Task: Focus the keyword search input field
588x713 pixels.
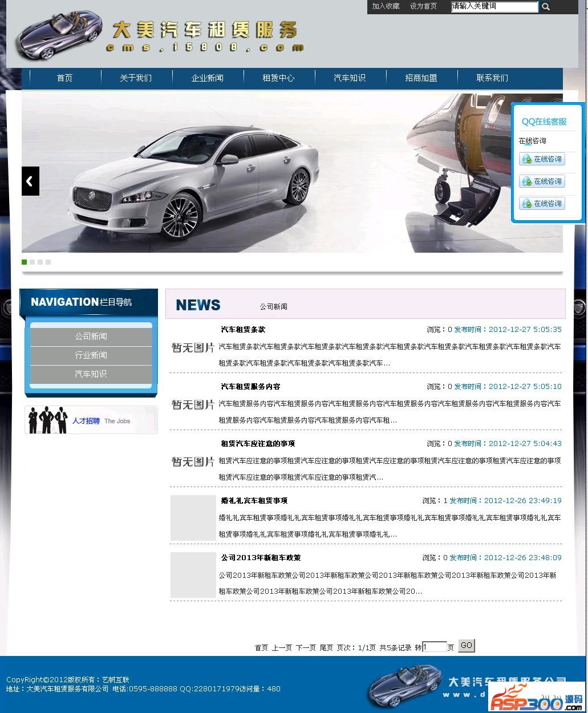Action: point(494,6)
